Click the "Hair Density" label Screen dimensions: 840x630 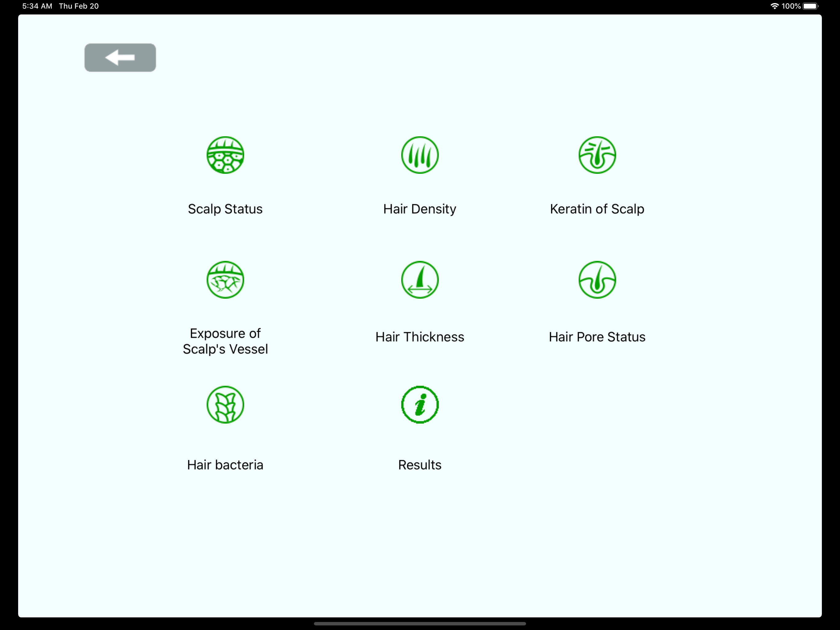click(x=420, y=209)
